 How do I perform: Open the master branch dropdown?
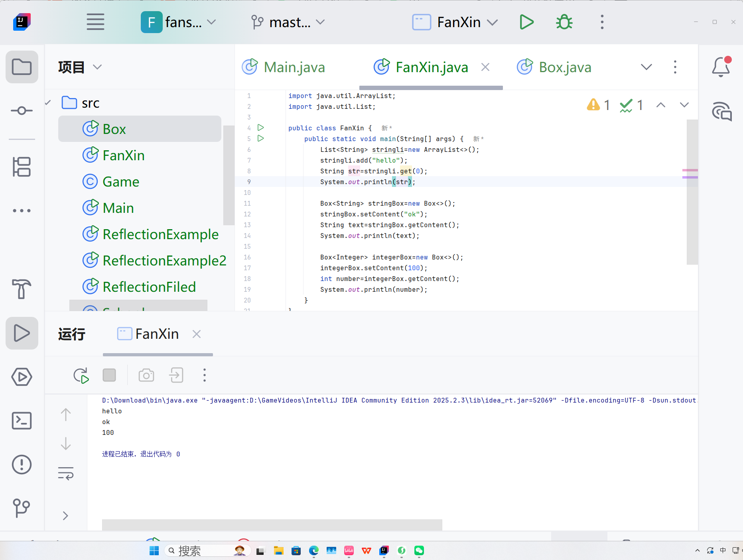click(x=288, y=22)
